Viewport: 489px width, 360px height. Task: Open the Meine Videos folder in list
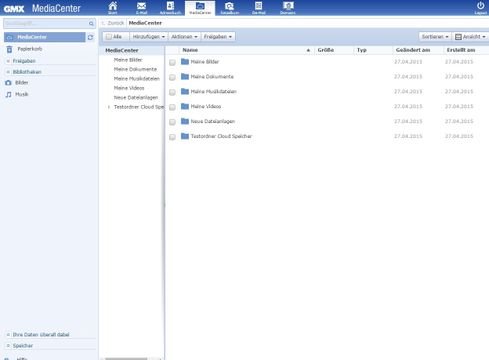coord(206,106)
